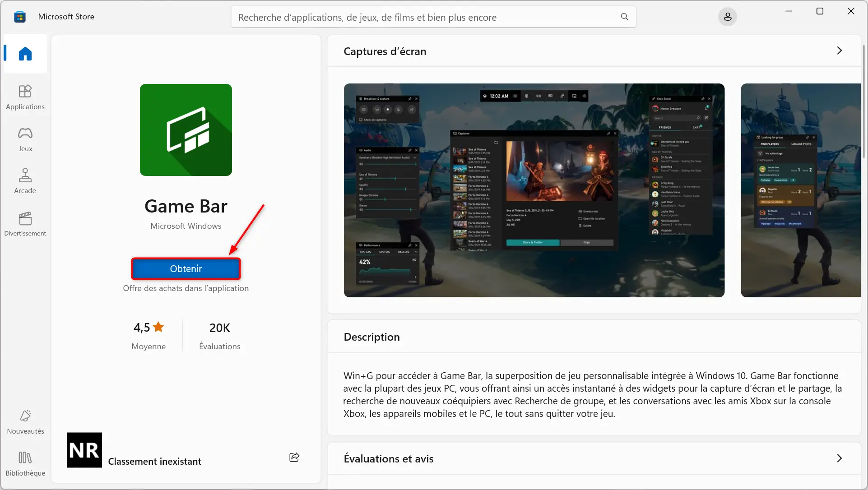Open the Home page in sidebar
868x490 pixels.
click(x=25, y=54)
